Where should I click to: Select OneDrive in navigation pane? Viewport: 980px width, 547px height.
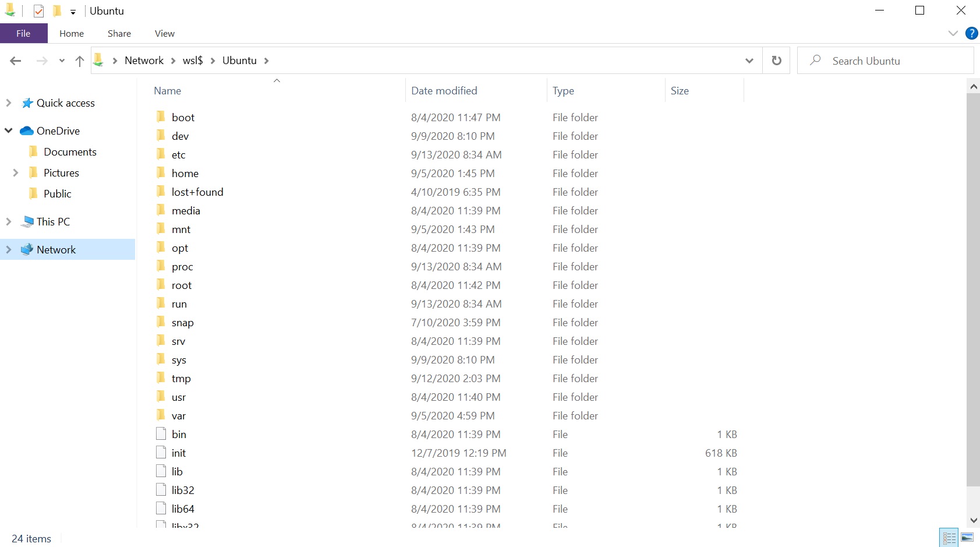tap(58, 131)
